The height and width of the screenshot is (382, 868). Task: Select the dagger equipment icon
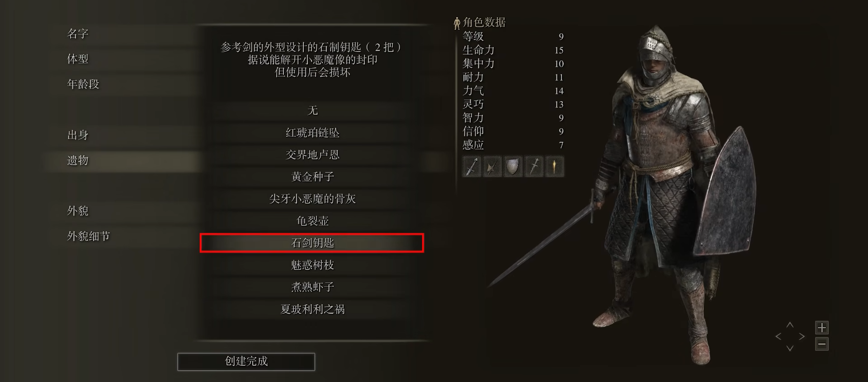click(534, 167)
